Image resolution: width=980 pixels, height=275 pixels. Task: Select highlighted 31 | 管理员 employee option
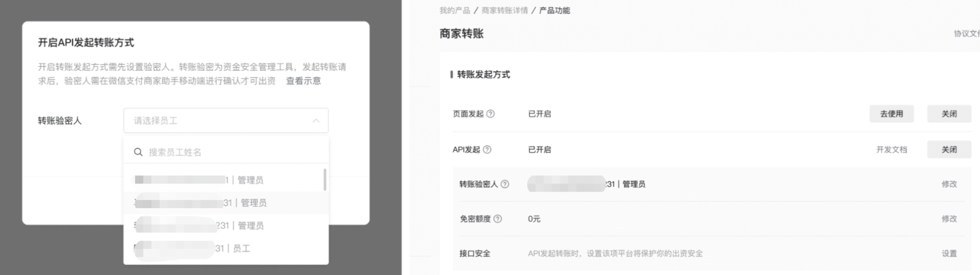pos(224,203)
